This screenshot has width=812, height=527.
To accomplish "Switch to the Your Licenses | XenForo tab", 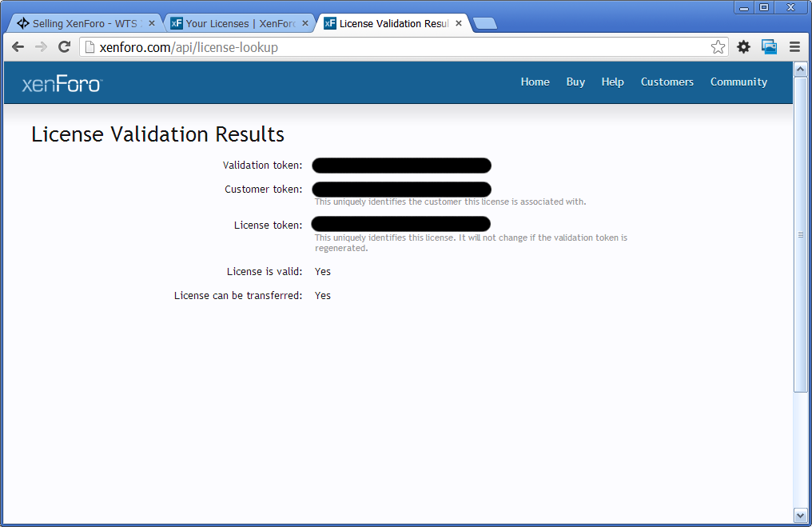I will (x=240, y=23).
